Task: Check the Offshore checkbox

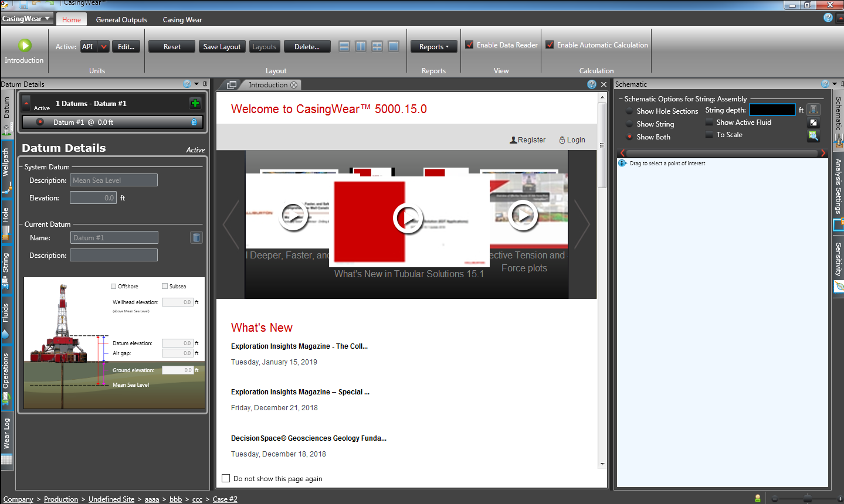Action: tap(114, 287)
